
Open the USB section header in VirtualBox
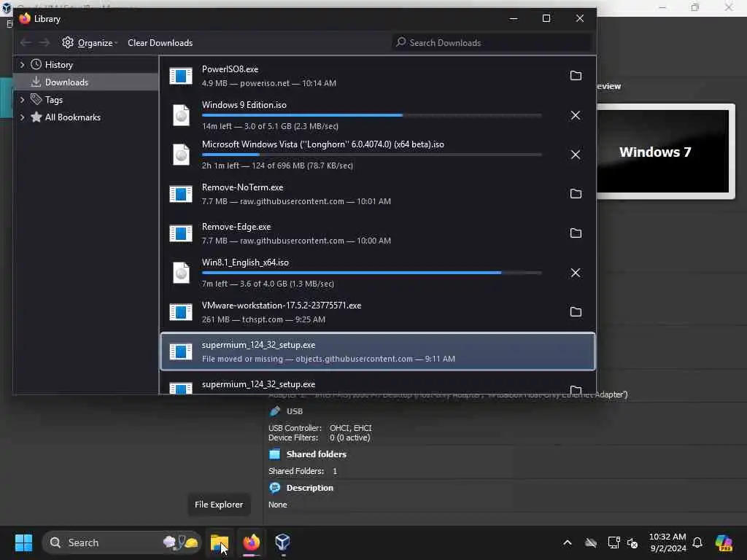tap(295, 411)
